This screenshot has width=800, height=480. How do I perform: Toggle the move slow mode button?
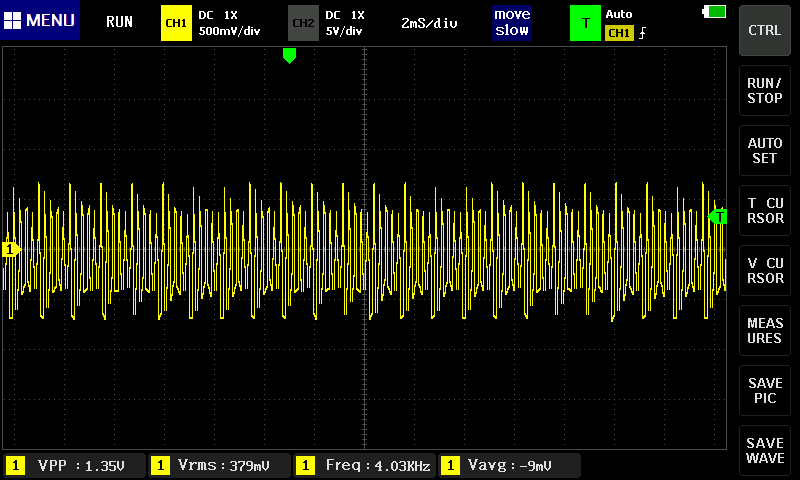click(x=512, y=22)
